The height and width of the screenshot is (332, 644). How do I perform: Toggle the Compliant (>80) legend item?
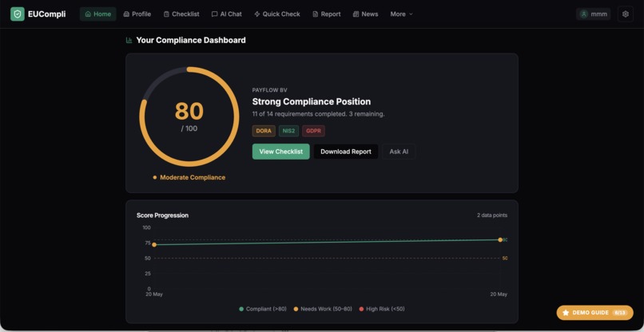263,309
